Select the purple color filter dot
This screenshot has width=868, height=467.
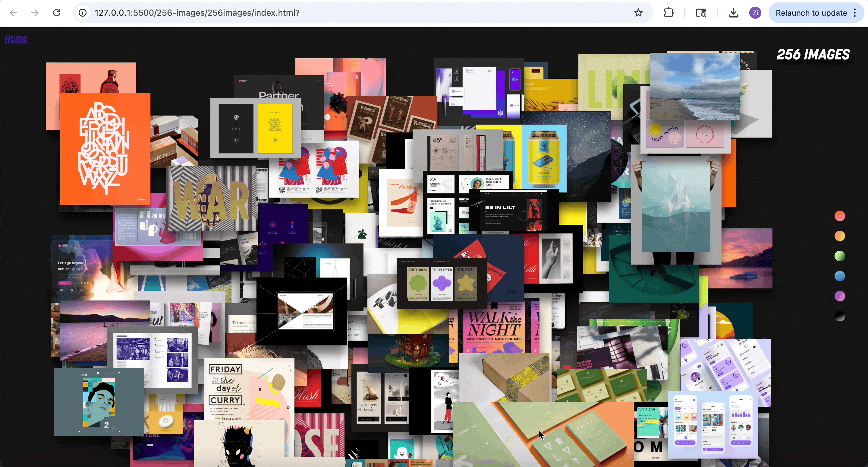click(x=839, y=296)
